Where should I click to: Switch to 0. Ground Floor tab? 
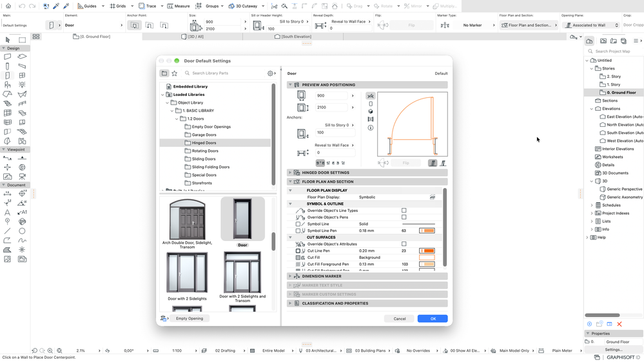[x=92, y=37]
